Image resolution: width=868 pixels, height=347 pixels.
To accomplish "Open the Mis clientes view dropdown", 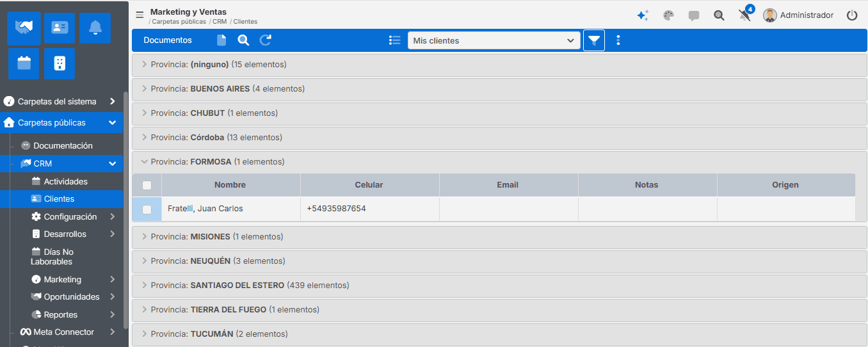I will click(494, 40).
